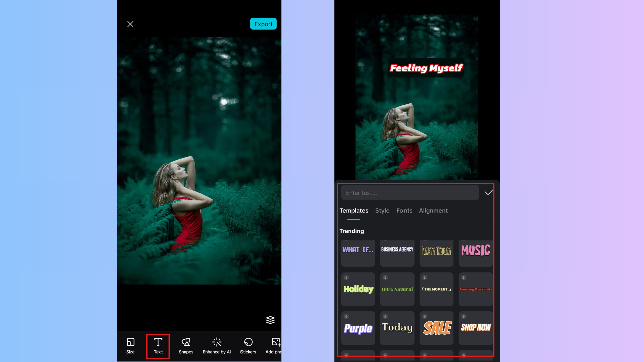Confirm text with the checkmark icon
The image size is (644, 362).
(488, 192)
